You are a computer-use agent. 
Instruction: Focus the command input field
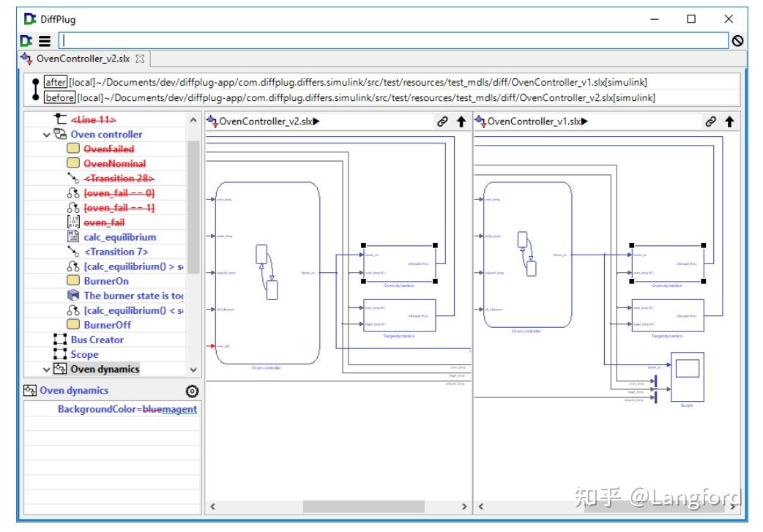coord(393,41)
